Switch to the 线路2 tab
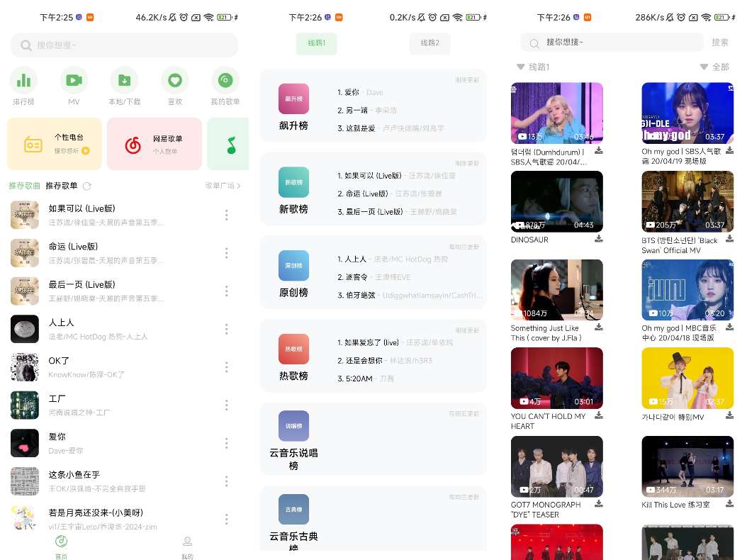The image size is (747, 560). coord(429,43)
